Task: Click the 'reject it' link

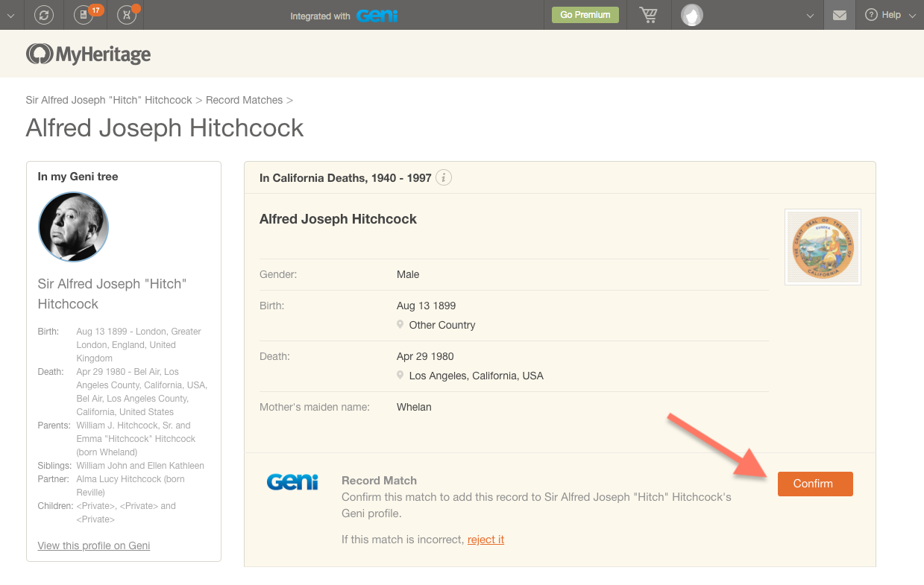Action: 485,540
